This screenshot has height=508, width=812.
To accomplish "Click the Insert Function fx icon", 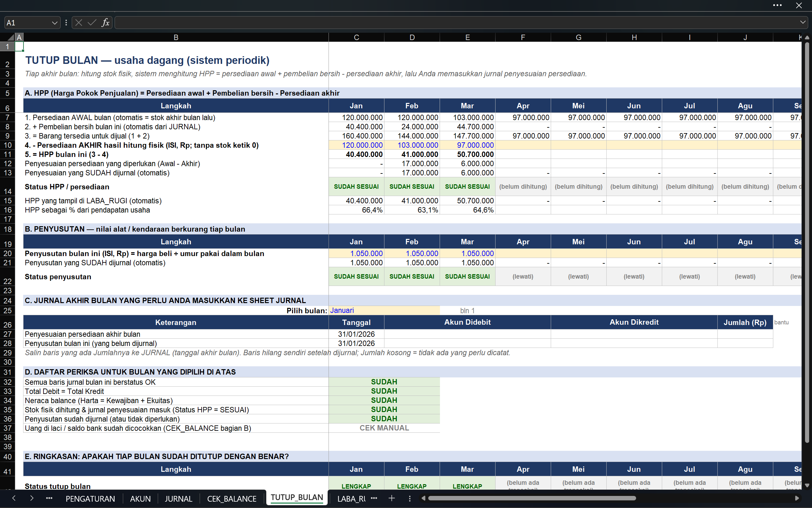I will click(105, 23).
